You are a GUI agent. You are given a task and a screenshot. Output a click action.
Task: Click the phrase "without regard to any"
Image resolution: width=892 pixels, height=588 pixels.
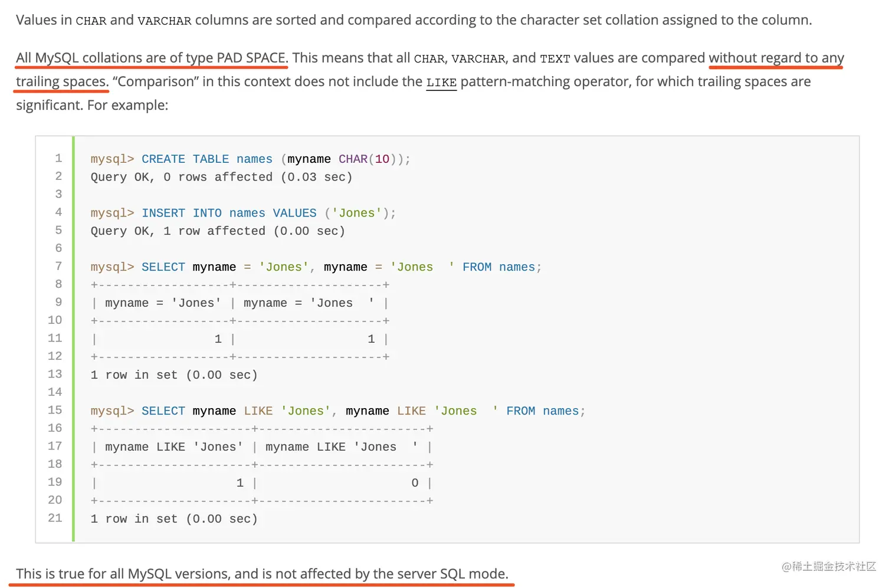(x=776, y=58)
